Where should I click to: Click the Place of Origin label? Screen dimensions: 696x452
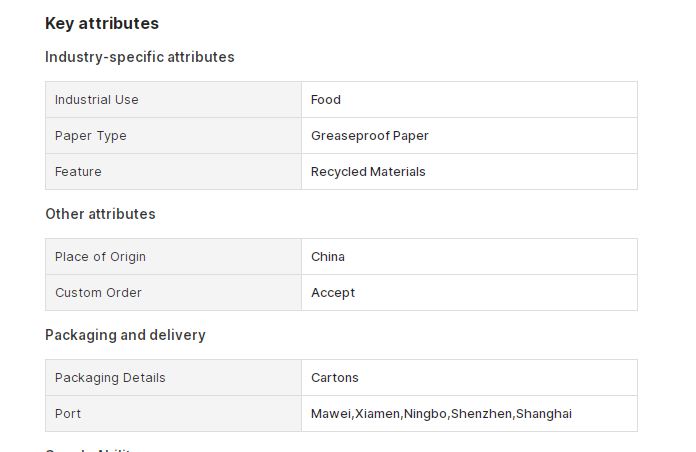100,257
